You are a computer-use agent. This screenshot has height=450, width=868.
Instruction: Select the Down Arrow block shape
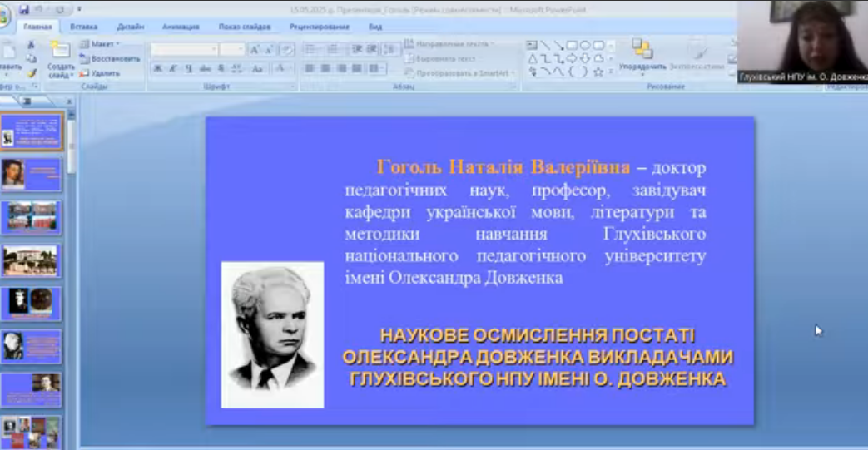click(585, 58)
